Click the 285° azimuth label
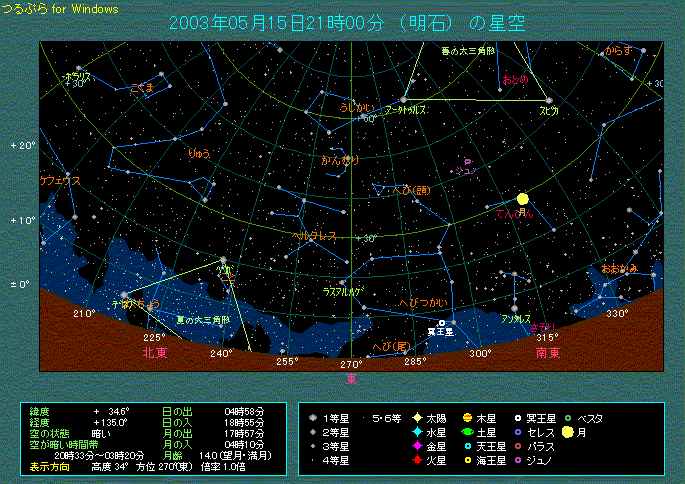 pos(415,362)
